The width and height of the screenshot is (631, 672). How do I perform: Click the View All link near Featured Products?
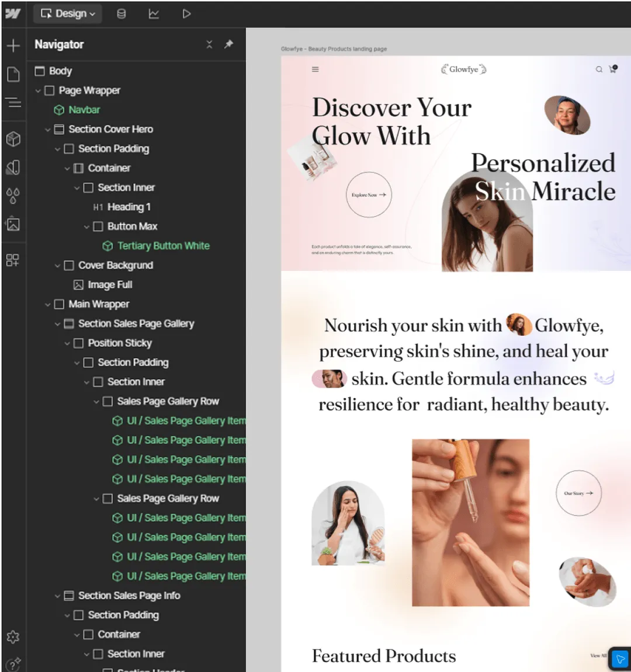pos(599,656)
